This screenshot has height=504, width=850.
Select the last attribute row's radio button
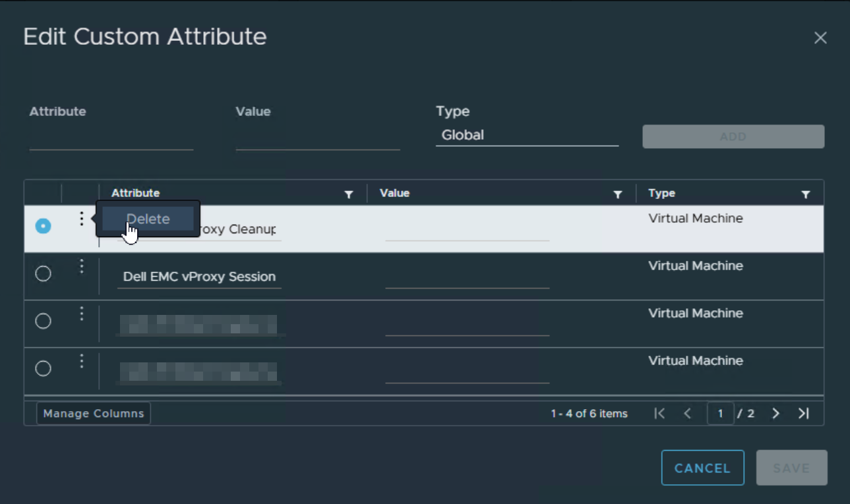tap(43, 368)
